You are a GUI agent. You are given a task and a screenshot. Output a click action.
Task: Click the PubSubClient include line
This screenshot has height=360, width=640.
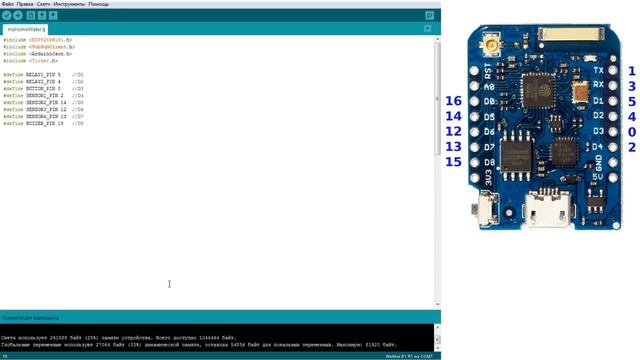tap(39, 47)
